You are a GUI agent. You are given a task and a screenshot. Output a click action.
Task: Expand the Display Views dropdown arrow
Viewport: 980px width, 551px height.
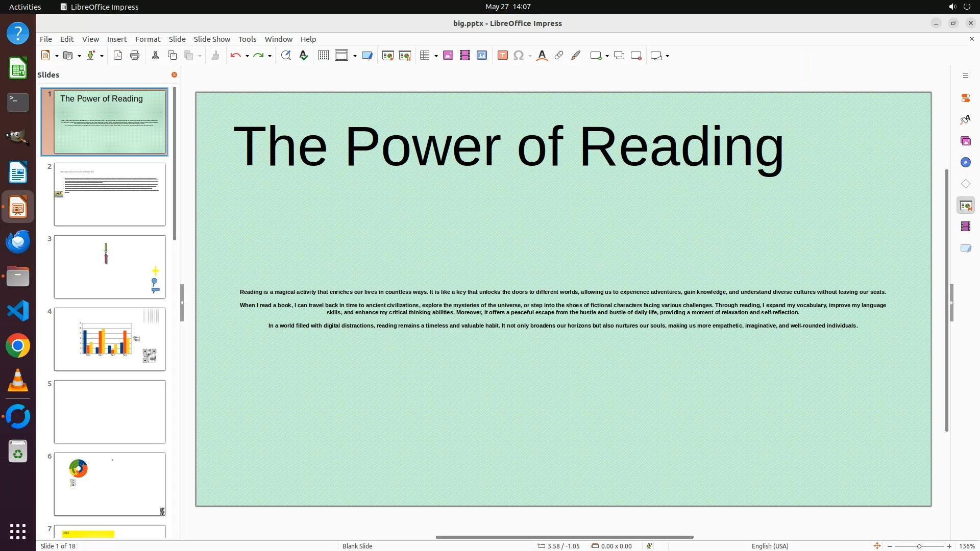[355, 56]
